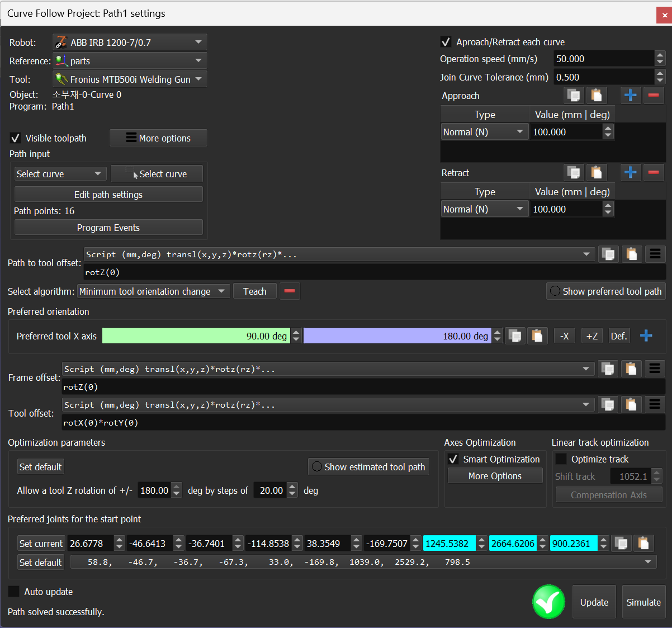The image size is (672, 628).
Task: Open the Tool offset hamburger menu icon
Action: [655, 405]
